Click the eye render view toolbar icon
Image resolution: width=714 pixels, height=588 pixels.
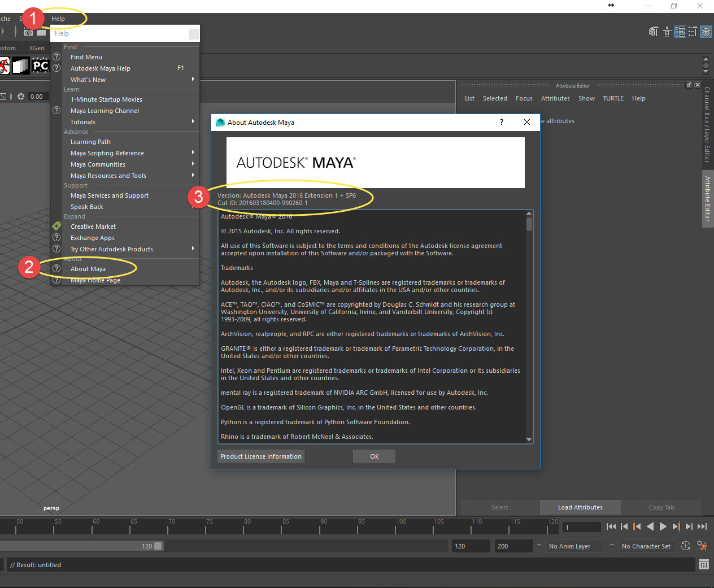[28, 32]
